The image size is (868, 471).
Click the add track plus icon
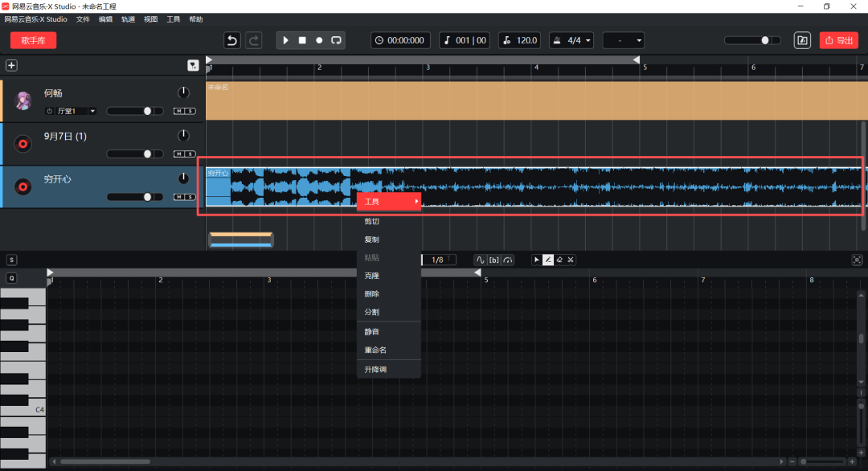[11, 66]
